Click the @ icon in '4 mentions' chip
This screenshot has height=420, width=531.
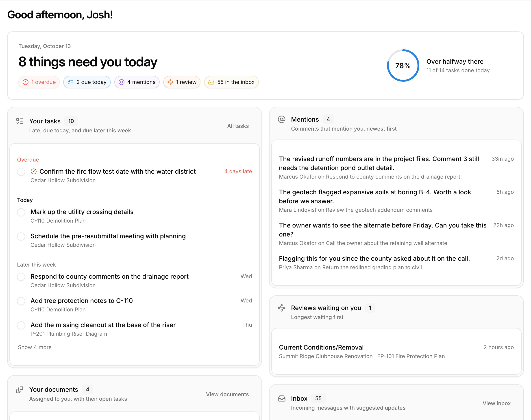(122, 82)
